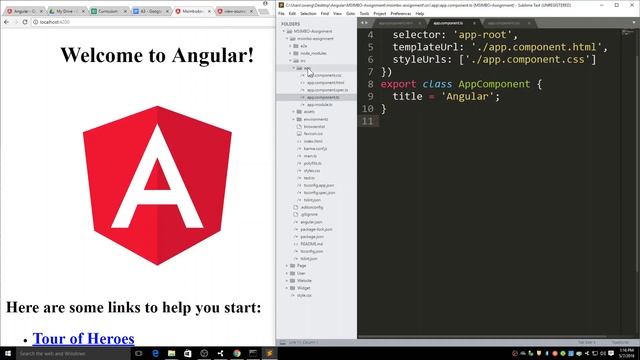Screen dimensions: 640x360
Task: Open the Selection menu
Action: pyautogui.click(x=308, y=13)
